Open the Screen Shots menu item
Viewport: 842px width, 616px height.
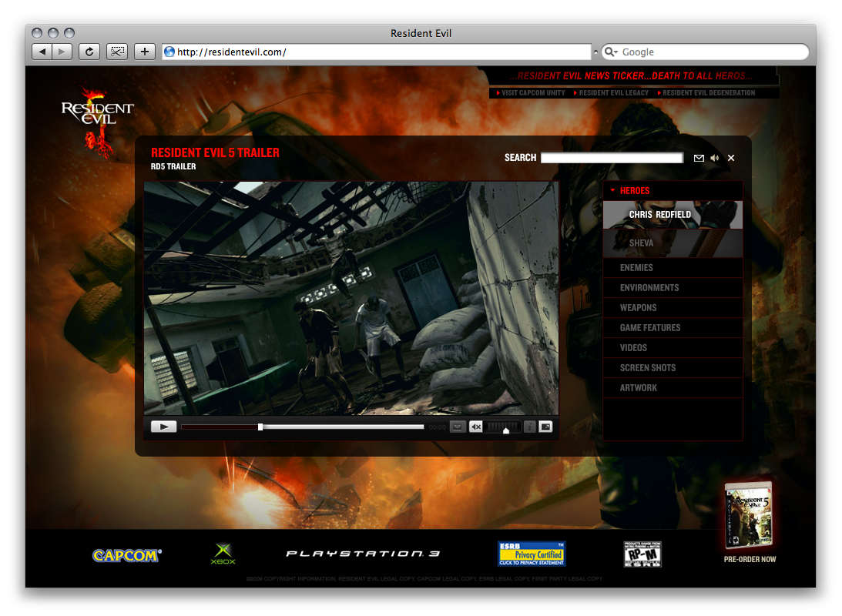pyautogui.click(x=647, y=367)
